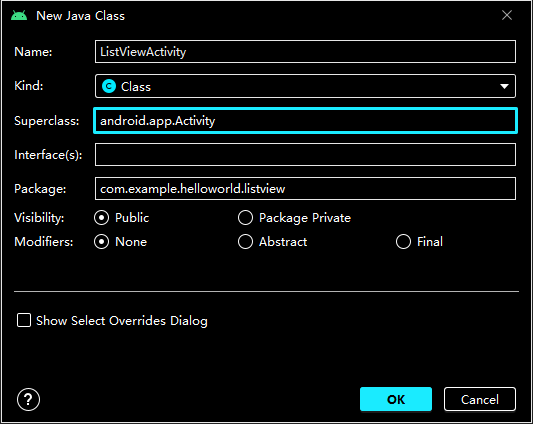Close the New Java Class dialog
This screenshot has height=424, width=533.
click(x=507, y=15)
